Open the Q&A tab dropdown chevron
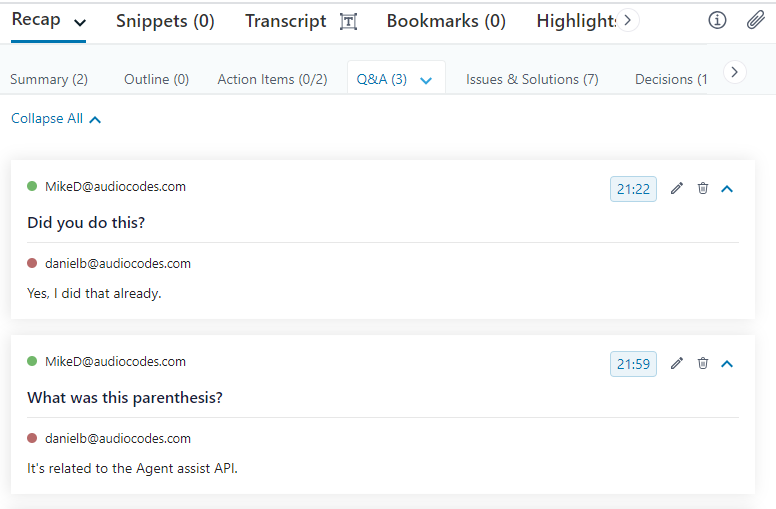This screenshot has width=776, height=509. coord(426,80)
